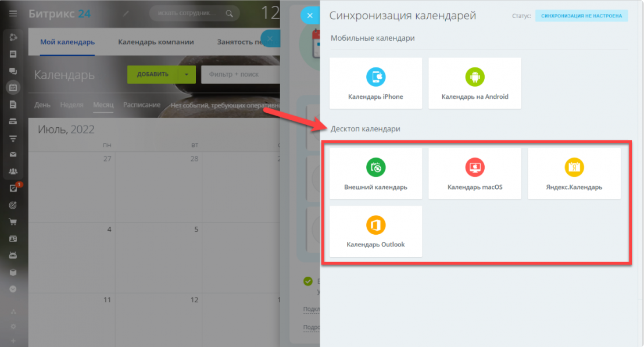Viewport: 644px width, 347px height.
Task: Select July 5 calendar cell
Action: tap(159, 258)
